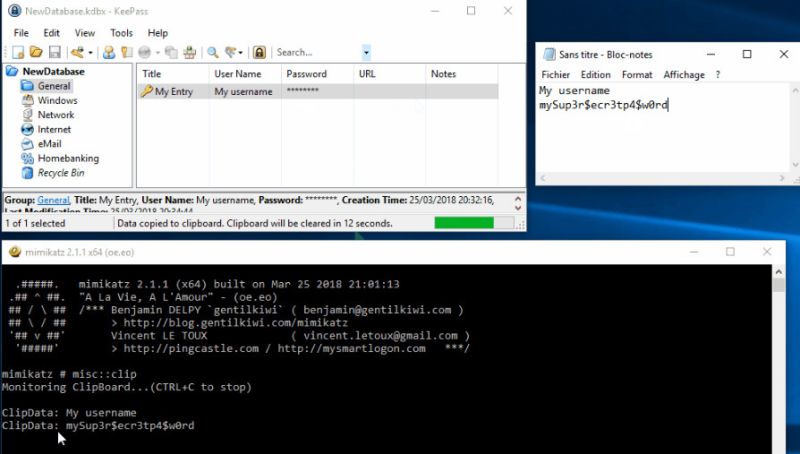Click the Open database folder icon
The height and width of the screenshot is (454, 800).
(36, 52)
